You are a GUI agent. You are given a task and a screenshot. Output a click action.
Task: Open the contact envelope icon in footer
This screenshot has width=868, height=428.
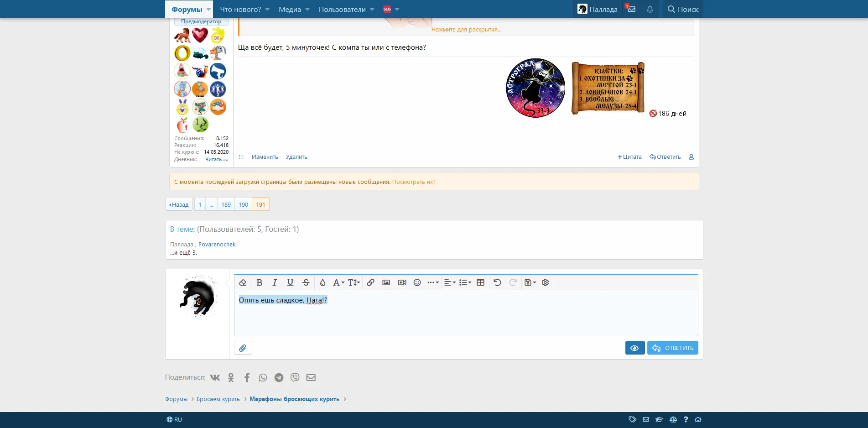point(646,419)
